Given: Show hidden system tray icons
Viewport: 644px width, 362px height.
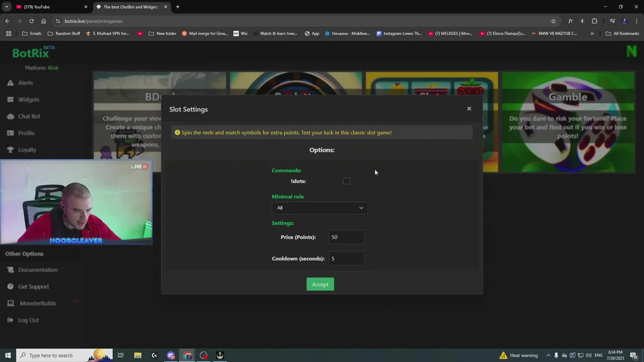Looking at the screenshot, I should (x=548, y=355).
